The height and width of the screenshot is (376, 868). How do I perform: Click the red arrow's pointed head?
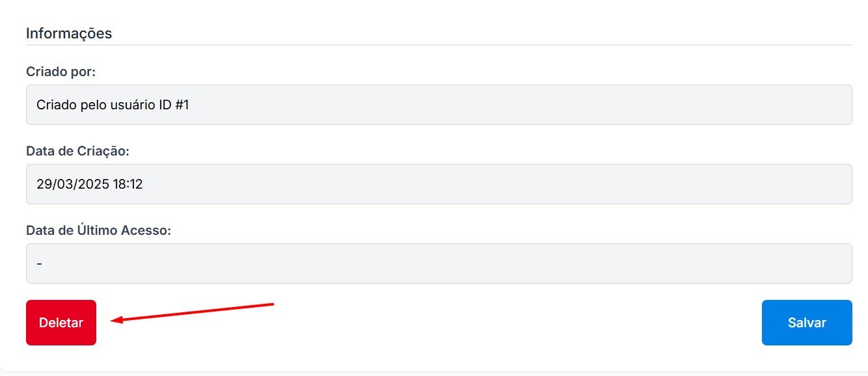click(115, 319)
